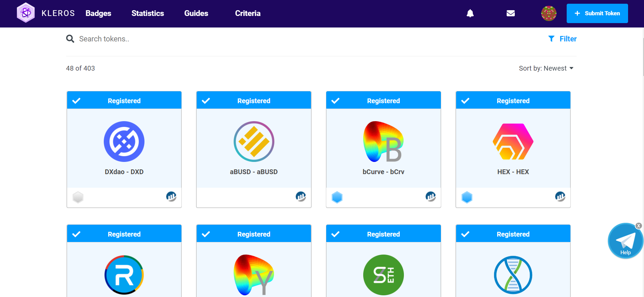Open the Sort by Newest dropdown
This screenshot has height=297, width=644.
546,68
